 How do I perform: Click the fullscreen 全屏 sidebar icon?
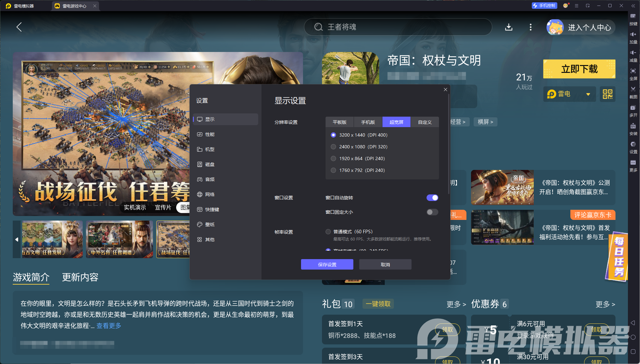[633, 71]
